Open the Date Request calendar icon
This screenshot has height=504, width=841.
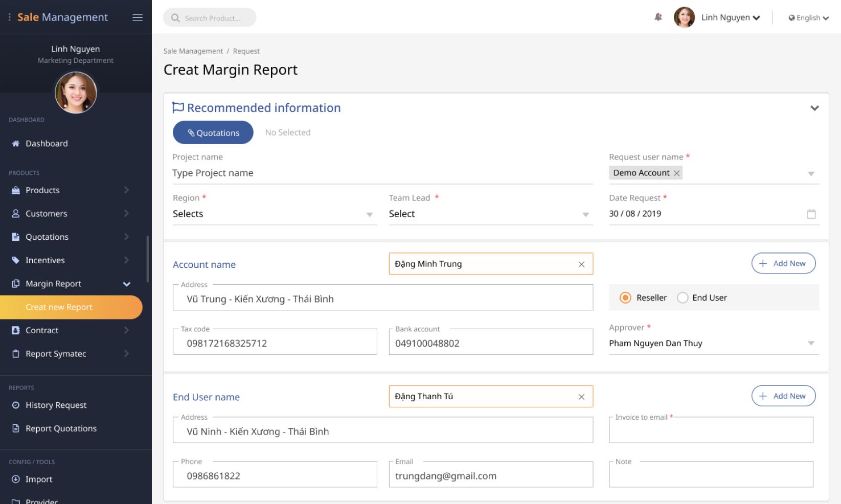811,214
